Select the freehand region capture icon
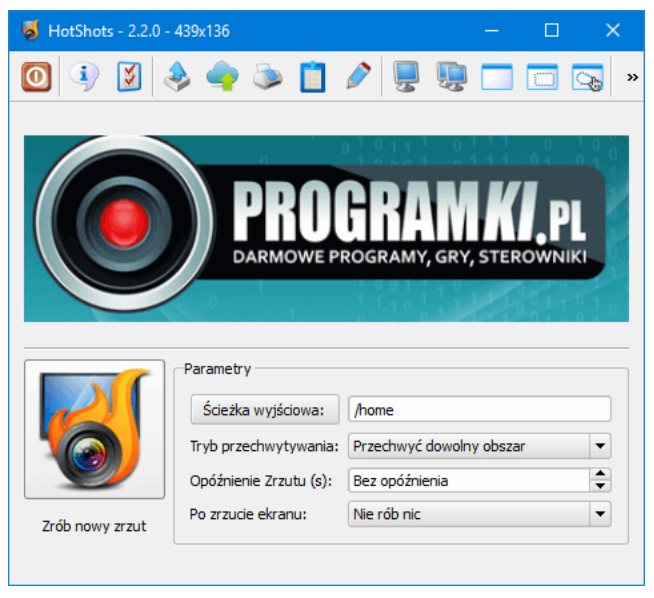654x598 pixels. (587, 77)
